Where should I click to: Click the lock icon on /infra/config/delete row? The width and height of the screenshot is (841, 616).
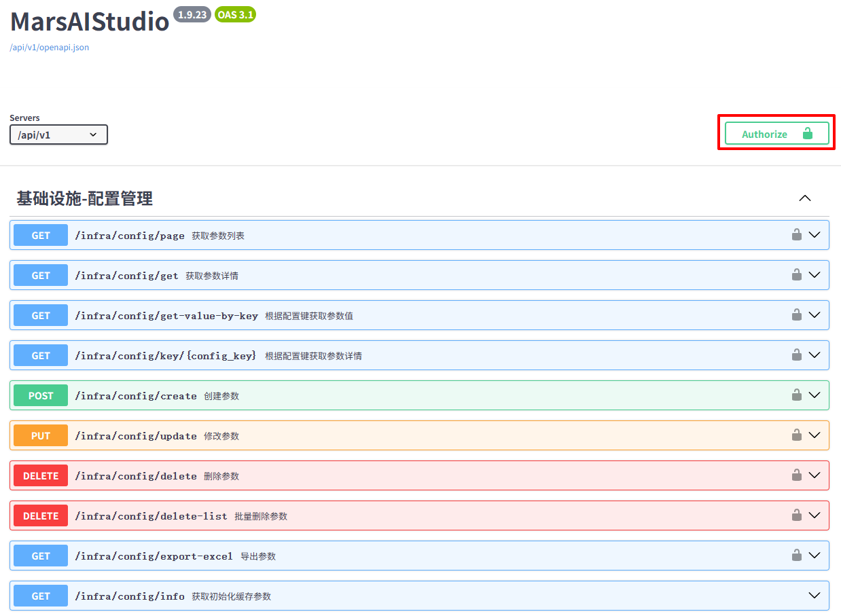point(797,475)
